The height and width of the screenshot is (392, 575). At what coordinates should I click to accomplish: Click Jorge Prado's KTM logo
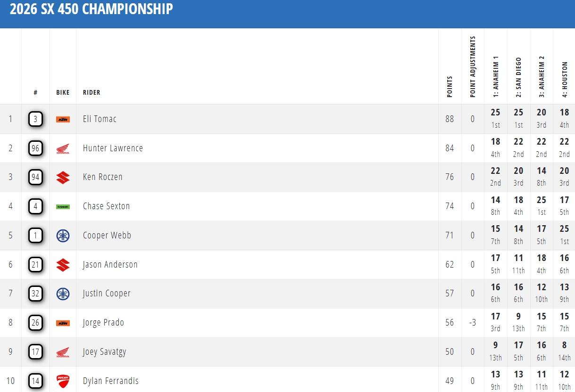pos(63,323)
